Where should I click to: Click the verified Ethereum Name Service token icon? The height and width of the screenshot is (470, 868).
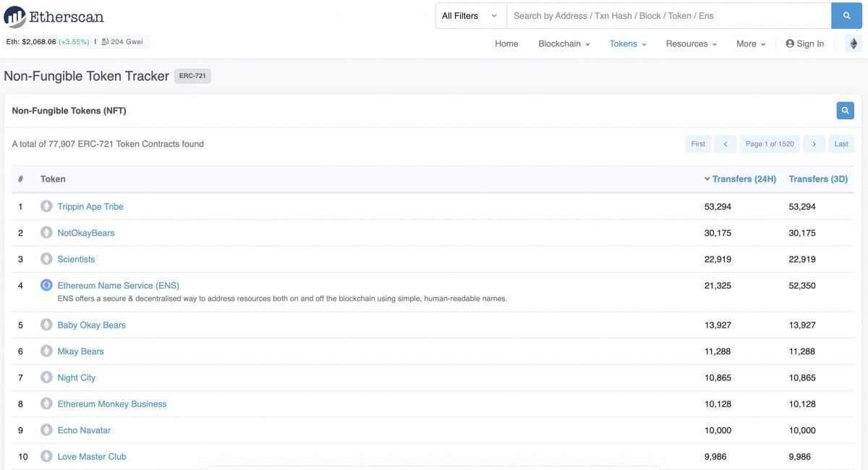coord(46,285)
